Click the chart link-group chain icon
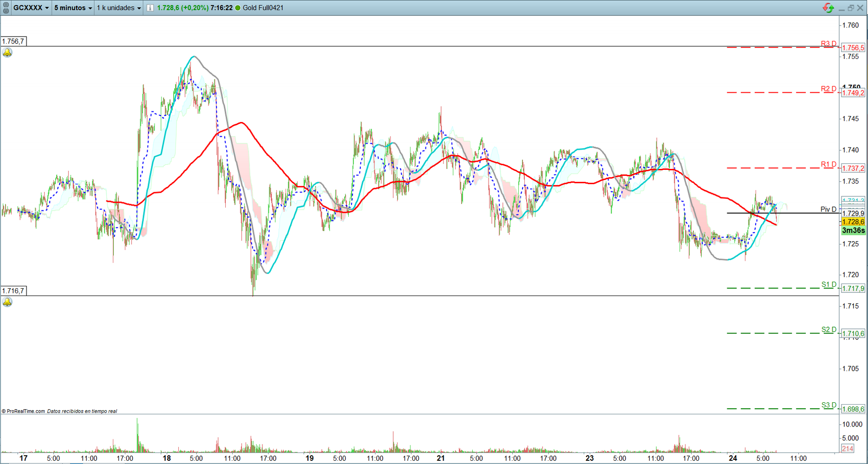This screenshot has width=868, height=464. tap(6, 7)
